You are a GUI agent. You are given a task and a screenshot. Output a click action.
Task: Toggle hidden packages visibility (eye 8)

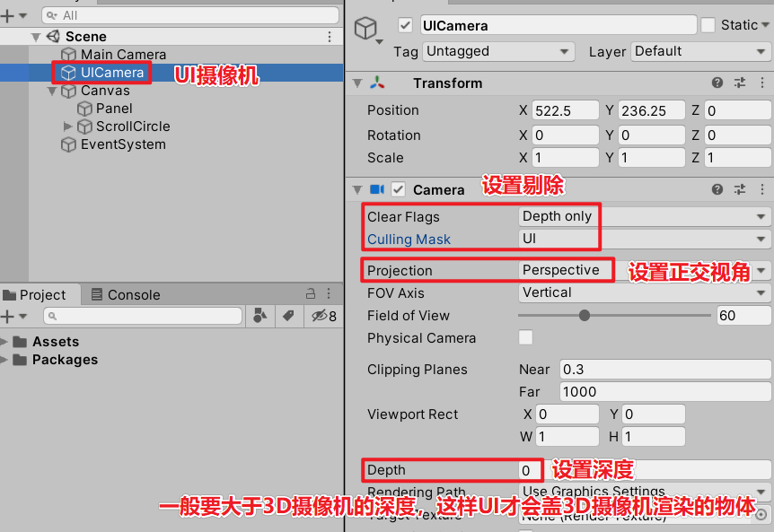(x=324, y=316)
